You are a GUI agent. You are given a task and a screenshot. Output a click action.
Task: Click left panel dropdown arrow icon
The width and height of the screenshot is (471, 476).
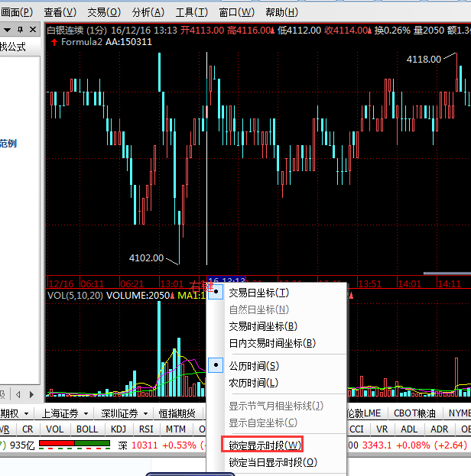pyautogui.click(x=6, y=29)
